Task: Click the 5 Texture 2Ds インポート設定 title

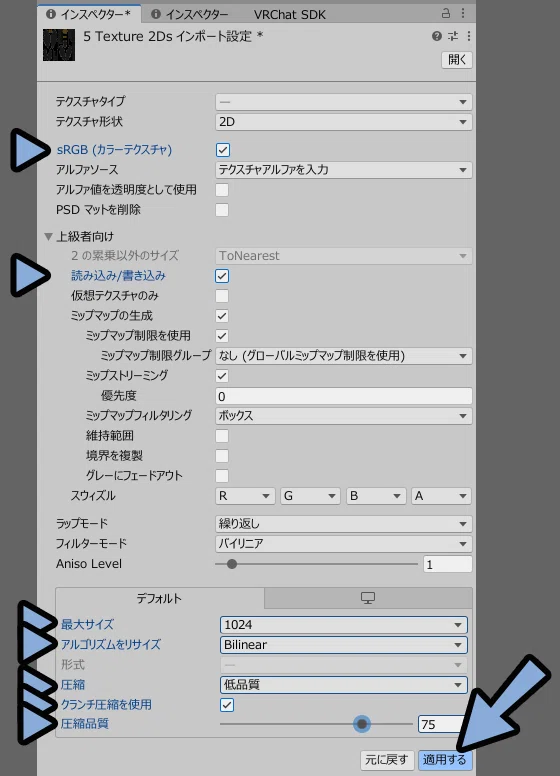Action: coord(173,37)
